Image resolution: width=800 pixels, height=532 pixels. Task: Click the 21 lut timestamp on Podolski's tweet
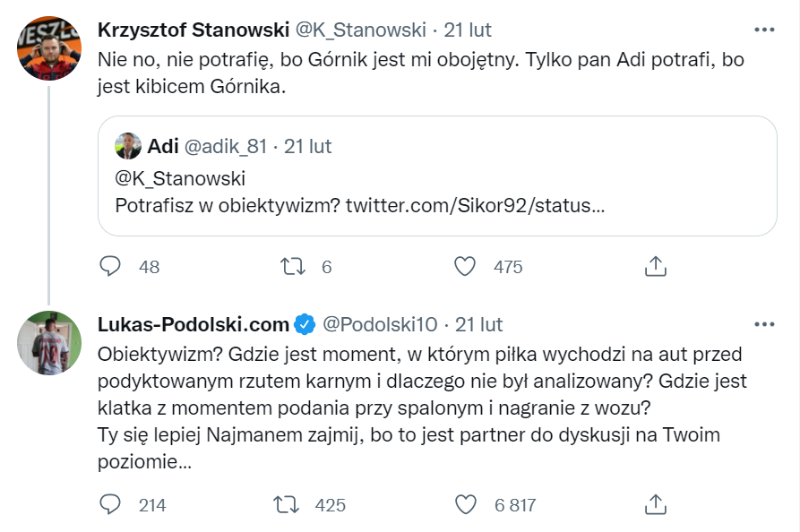(x=479, y=323)
